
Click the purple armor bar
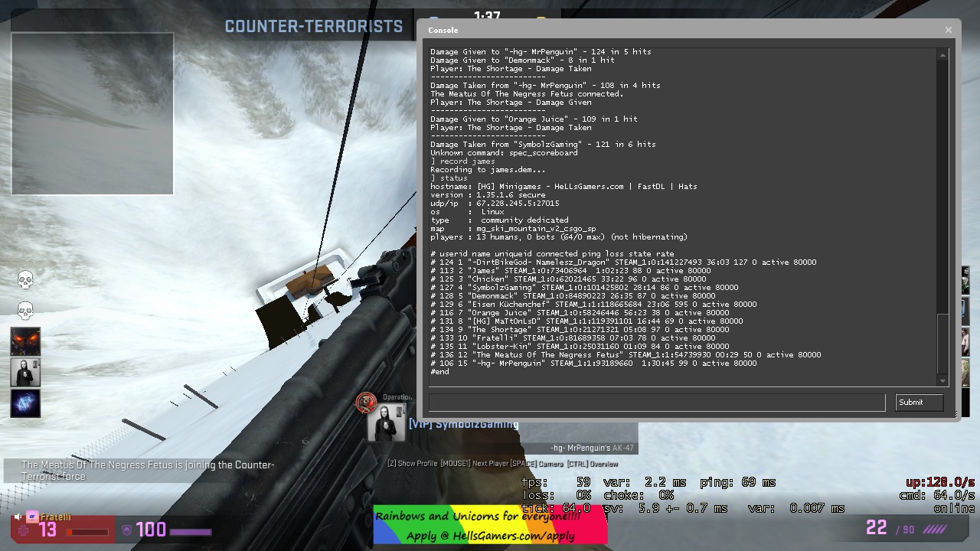point(190,531)
